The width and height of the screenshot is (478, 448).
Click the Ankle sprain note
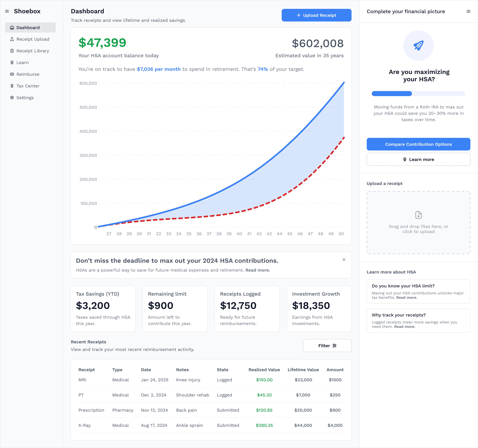(x=189, y=425)
